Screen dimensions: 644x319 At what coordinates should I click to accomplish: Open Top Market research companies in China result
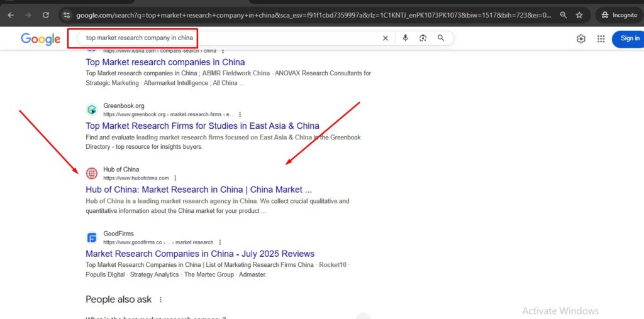click(165, 62)
